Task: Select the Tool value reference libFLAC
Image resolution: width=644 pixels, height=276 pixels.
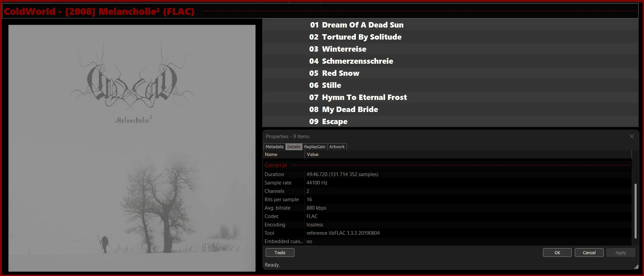Action: (343, 233)
